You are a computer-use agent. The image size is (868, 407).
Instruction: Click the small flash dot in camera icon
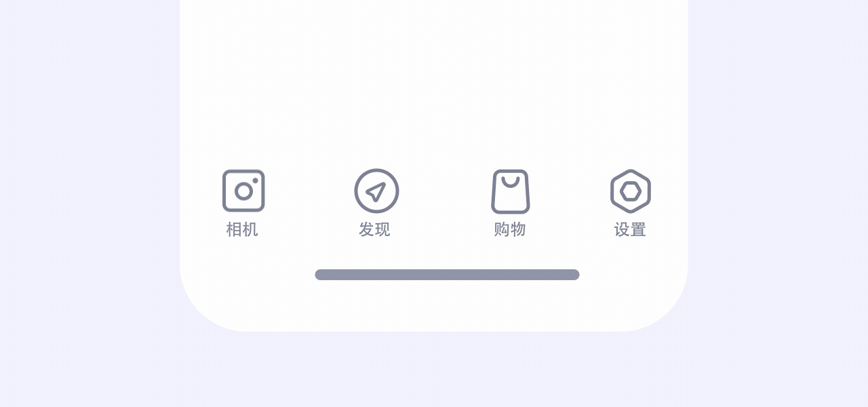point(255,180)
